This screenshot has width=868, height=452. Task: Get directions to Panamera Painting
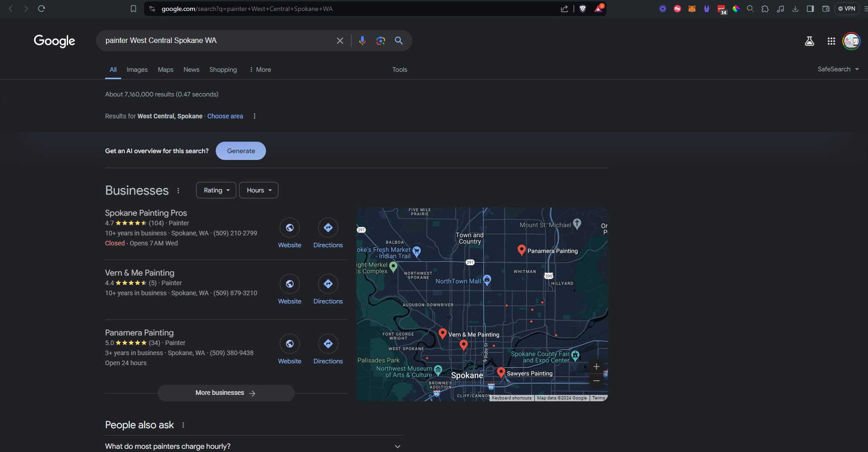click(328, 344)
